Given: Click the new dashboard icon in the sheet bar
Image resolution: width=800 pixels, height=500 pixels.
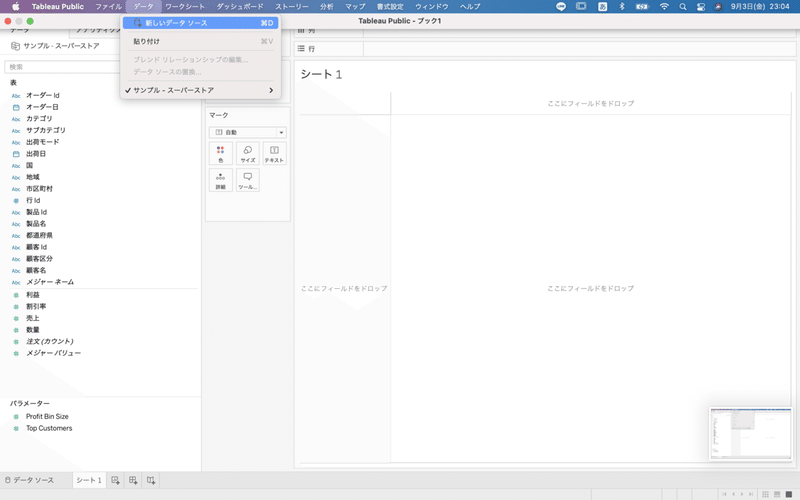Looking at the screenshot, I should (x=133, y=480).
